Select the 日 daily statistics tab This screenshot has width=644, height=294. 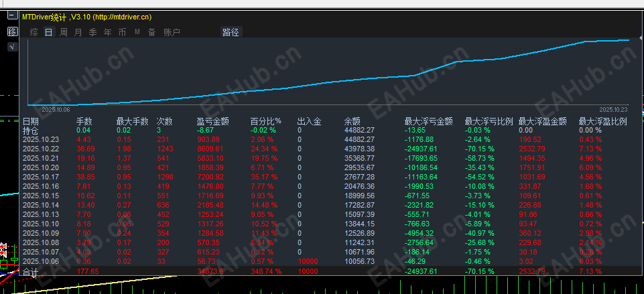click(x=49, y=32)
